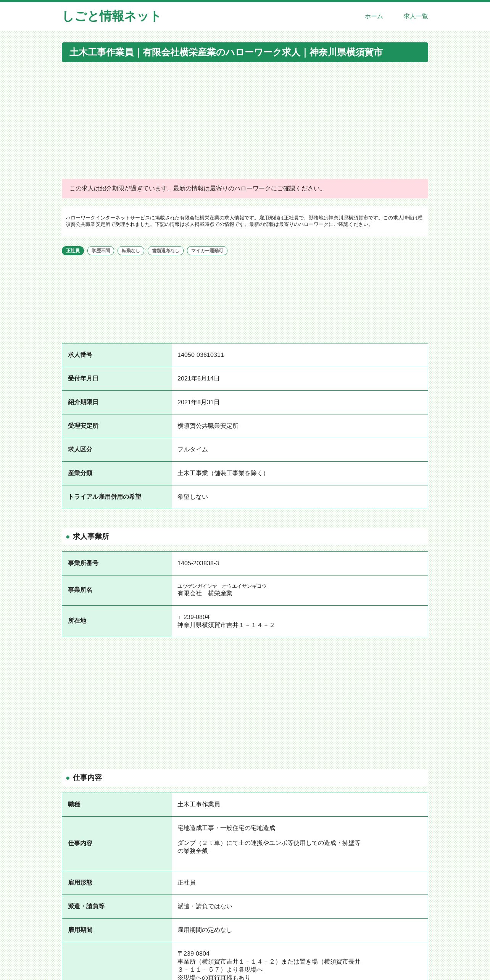The width and height of the screenshot is (490, 980).
Task: Click the フルタイム value cell
Action: click(300, 450)
